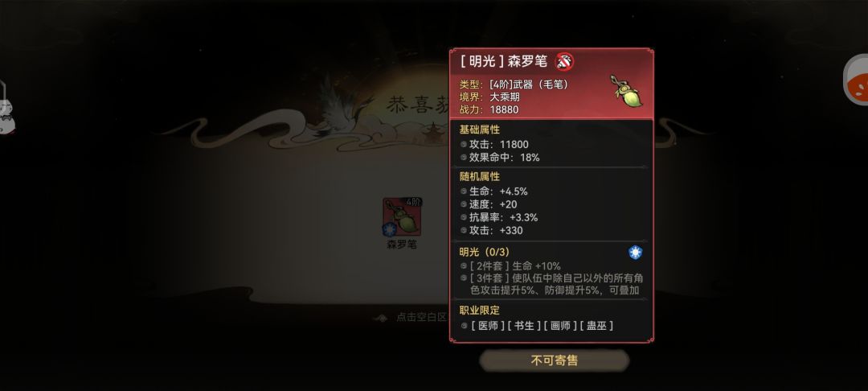Click the [画师] profession tag
The width and height of the screenshot is (868, 391).
click(x=560, y=326)
